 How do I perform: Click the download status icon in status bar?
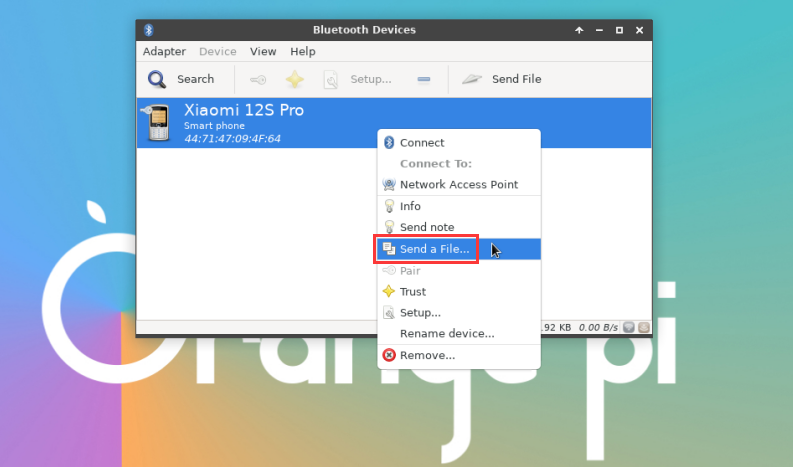pos(629,327)
